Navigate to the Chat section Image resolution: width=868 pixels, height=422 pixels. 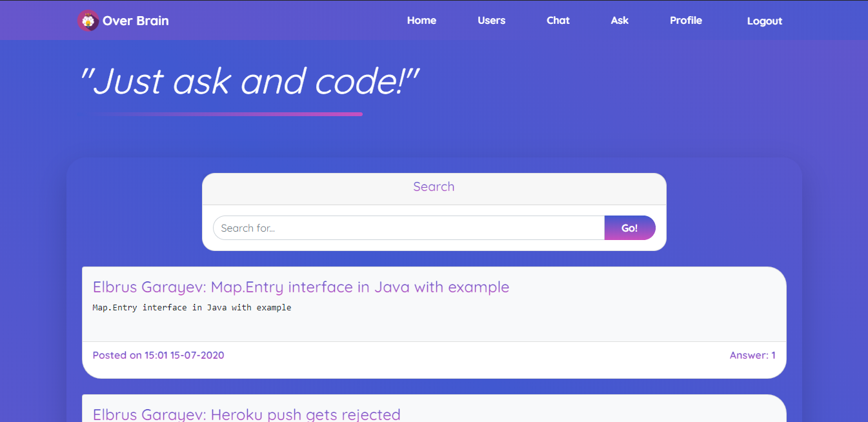(558, 20)
